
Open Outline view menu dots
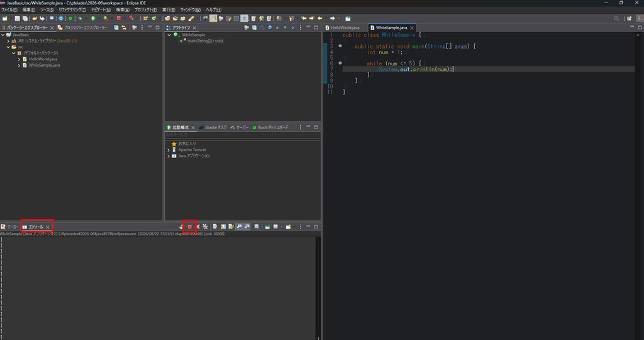point(300,28)
